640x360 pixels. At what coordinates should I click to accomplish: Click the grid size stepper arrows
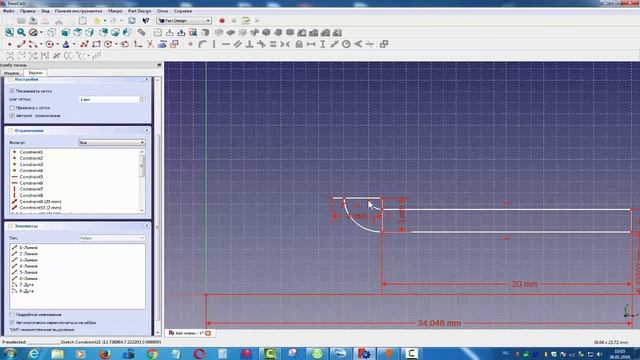pos(142,100)
